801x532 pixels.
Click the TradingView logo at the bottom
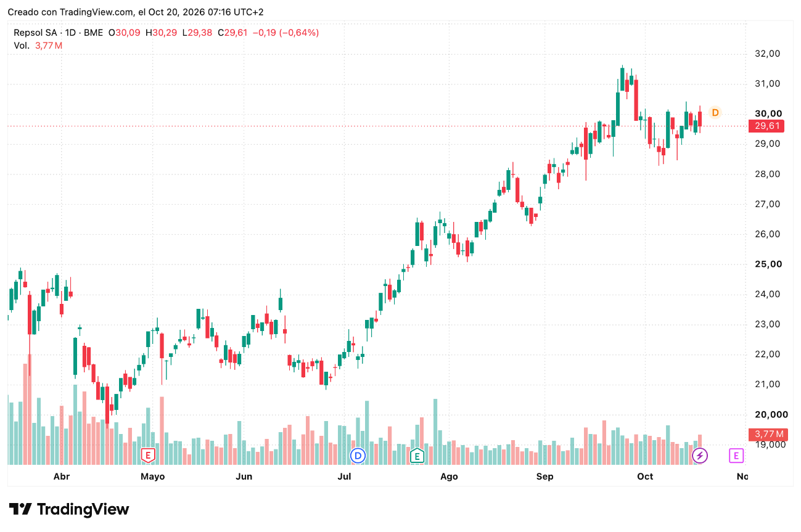(70, 509)
